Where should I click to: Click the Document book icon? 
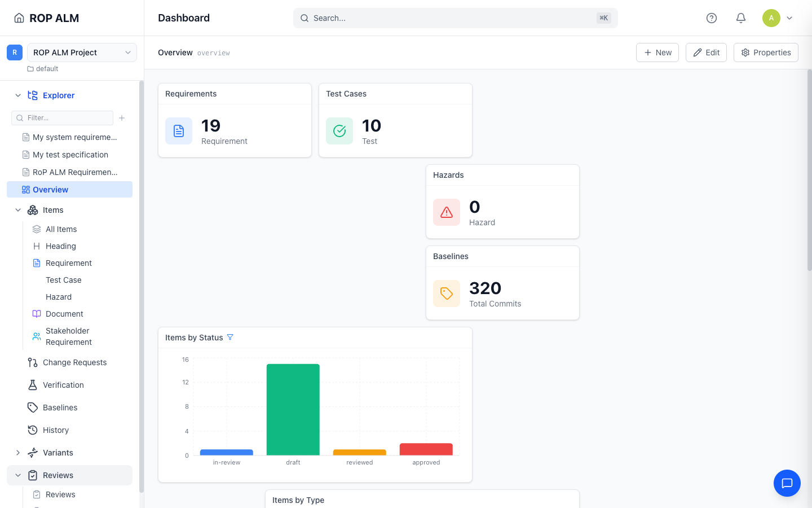(x=37, y=314)
